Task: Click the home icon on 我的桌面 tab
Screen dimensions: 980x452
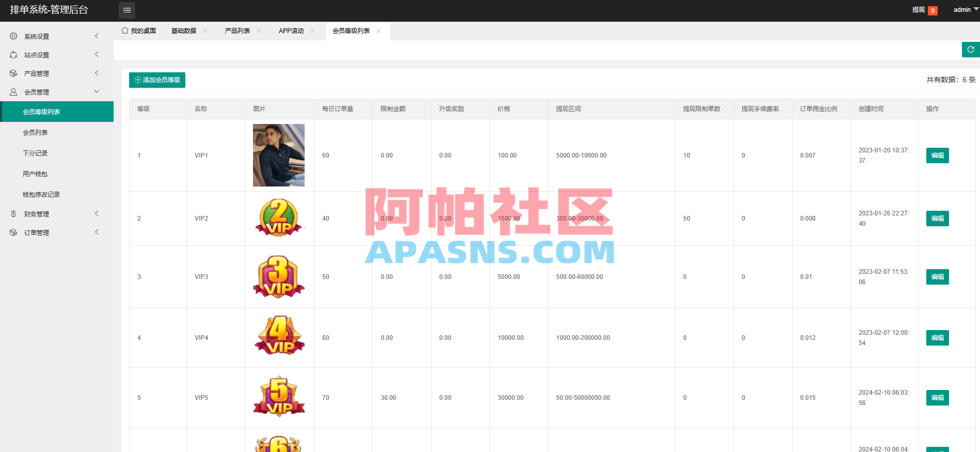Action: 125,30
